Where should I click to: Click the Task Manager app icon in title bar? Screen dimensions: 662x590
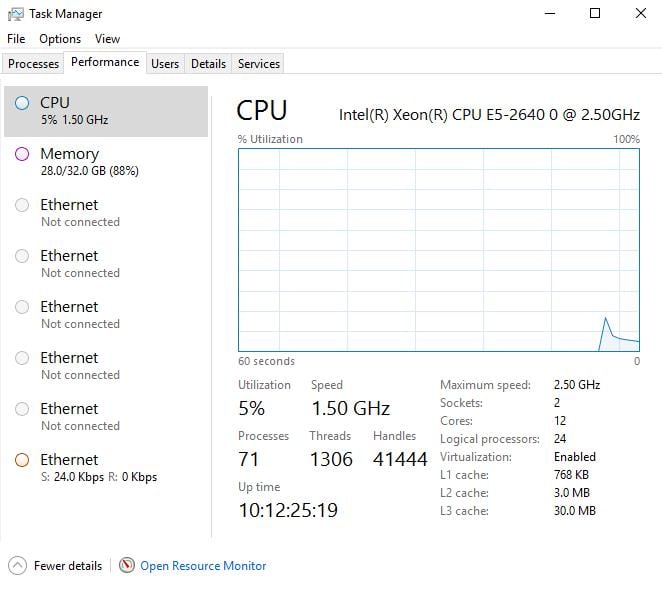[x=16, y=14]
